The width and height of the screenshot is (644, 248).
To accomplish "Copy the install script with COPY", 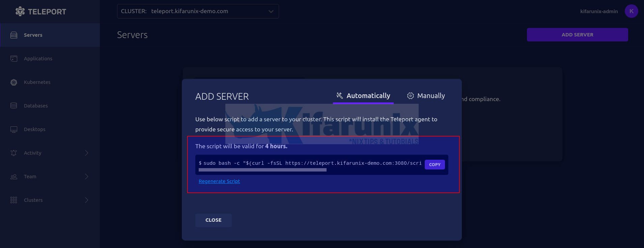I will [x=435, y=164].
